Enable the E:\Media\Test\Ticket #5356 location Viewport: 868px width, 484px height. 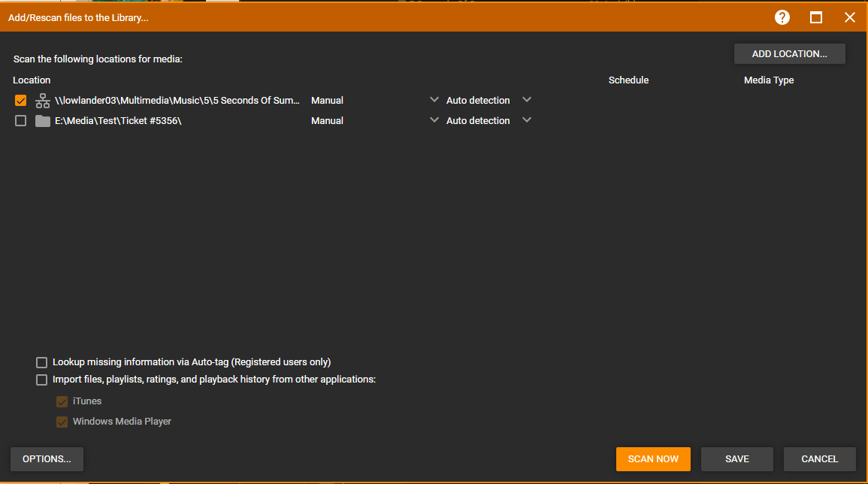pyautogui.click(x=21, y=121)
